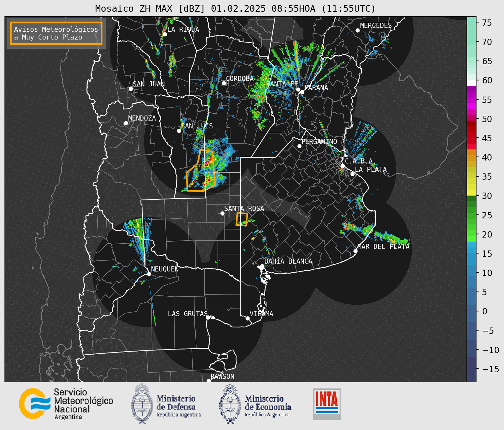Image resolution: width=504 pixels, height=430 pixels.
Task: Click the 'LAS GRUTAS' map label
Action: pyautogui.click(x=188, y=314)
